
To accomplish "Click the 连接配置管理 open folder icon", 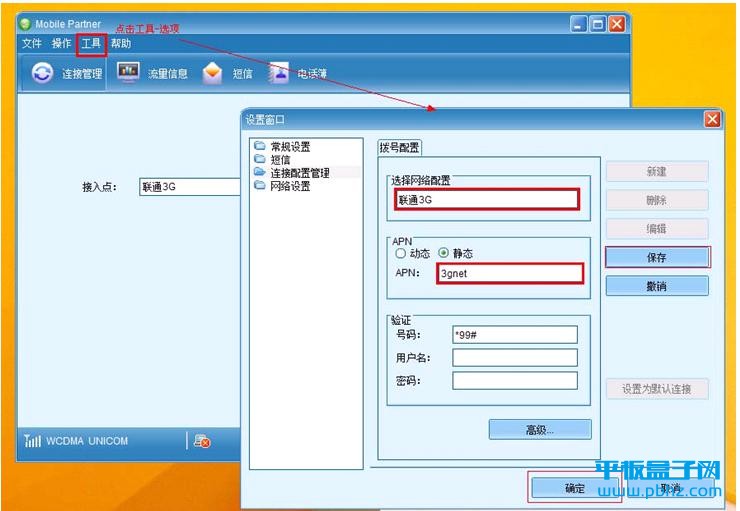I will tap(260, 172).
